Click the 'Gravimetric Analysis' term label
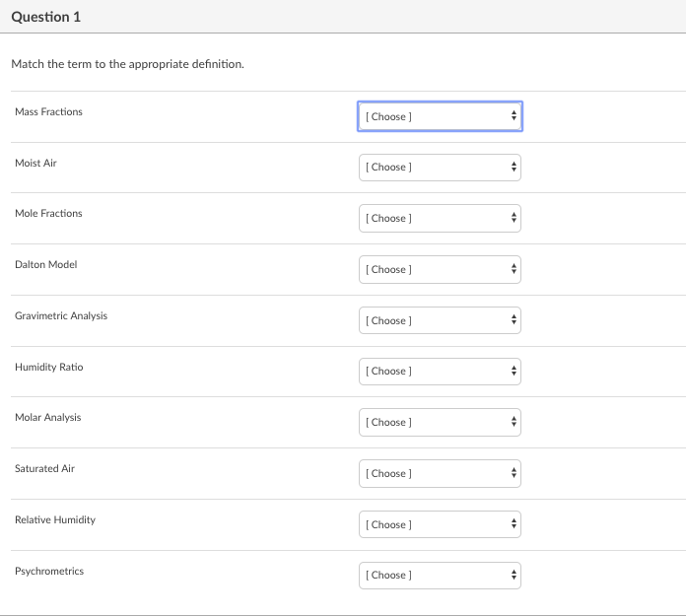 [61, 315]
